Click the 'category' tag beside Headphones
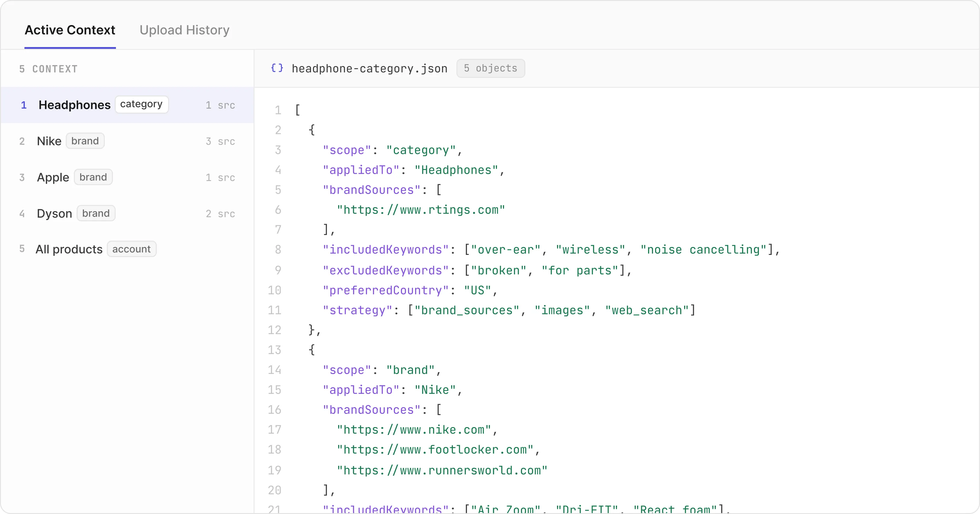Viewport: 980px width, 514px height. pyautogui.click(x=142, y=104)
